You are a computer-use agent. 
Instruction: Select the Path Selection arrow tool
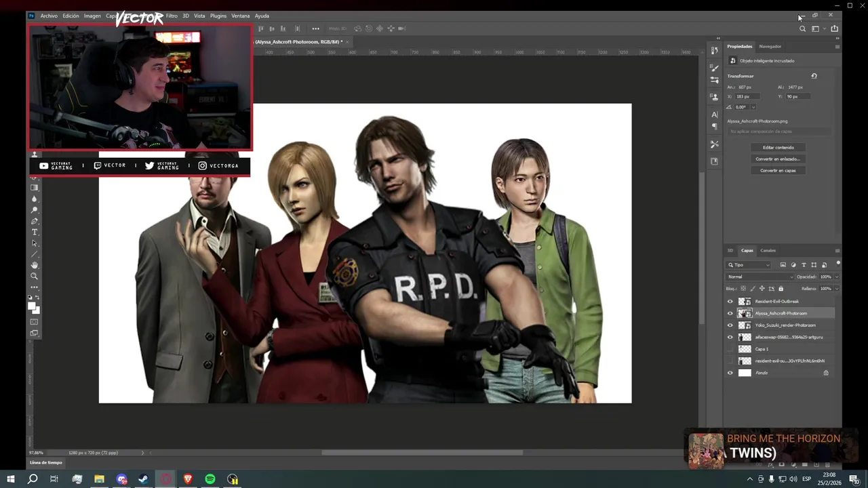[x=35, y=243]
